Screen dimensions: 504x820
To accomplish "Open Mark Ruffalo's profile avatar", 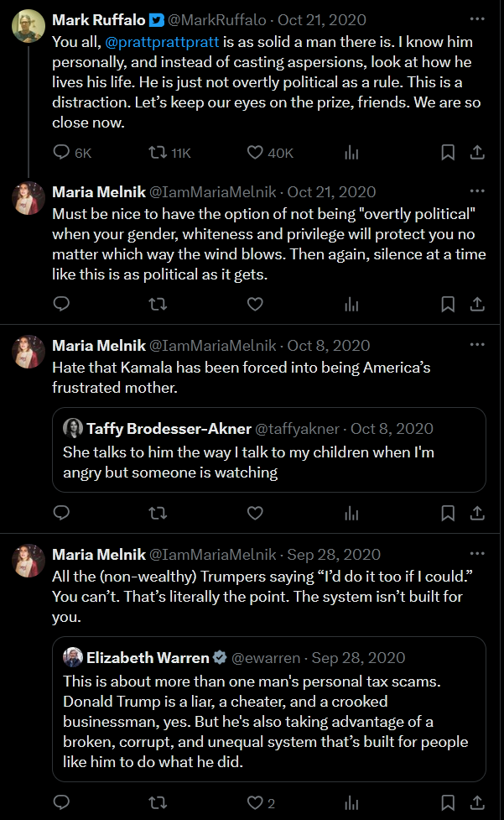I will point(29,27).
